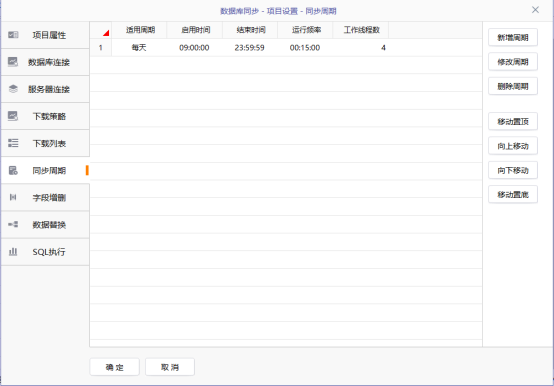Switch to the SQL执行 tab
The width and height of the screenshot is (554, 386).
45,252
